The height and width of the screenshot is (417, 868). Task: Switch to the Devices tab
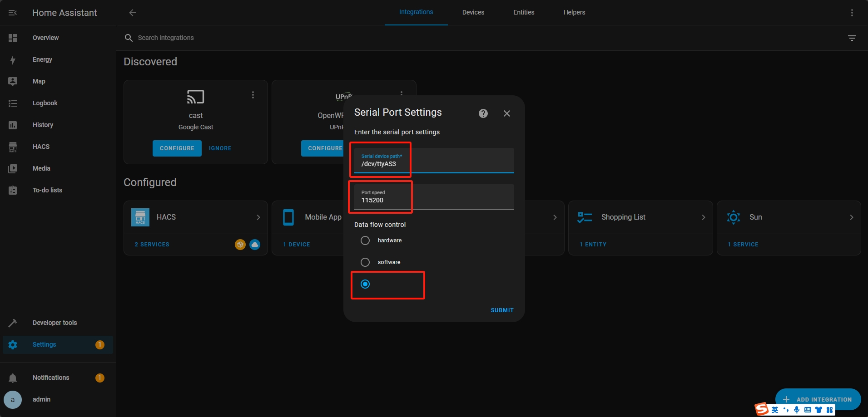[x=473, y=12]
